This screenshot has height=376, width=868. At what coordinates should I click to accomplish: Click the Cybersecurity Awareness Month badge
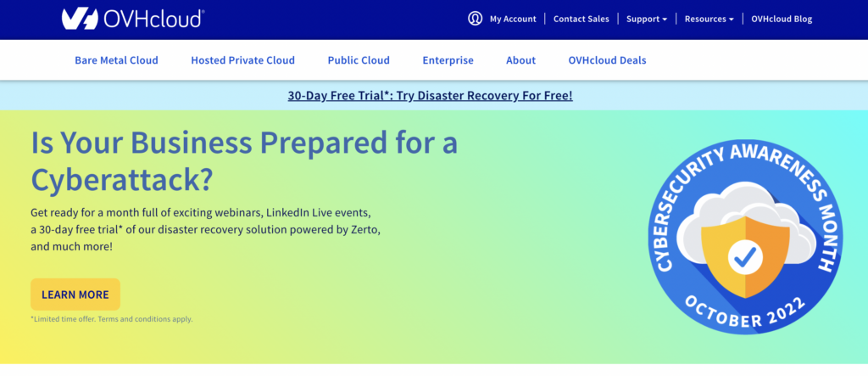745,236
